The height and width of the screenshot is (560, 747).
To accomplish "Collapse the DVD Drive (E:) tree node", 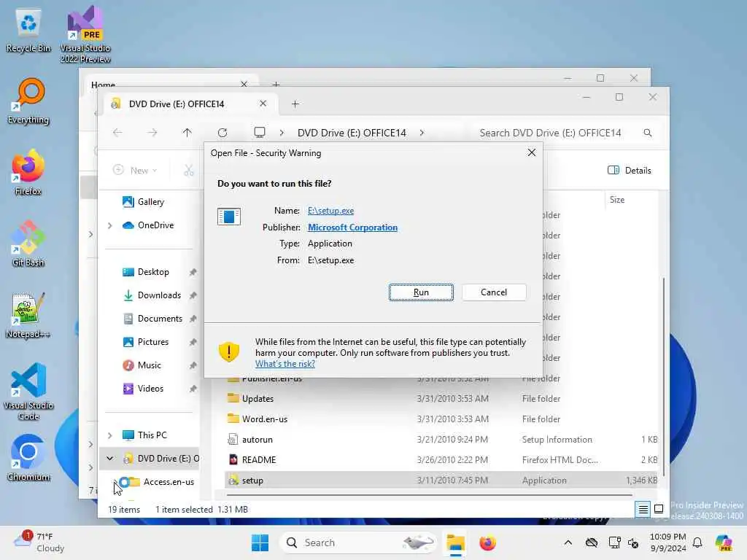I will 110,459.
